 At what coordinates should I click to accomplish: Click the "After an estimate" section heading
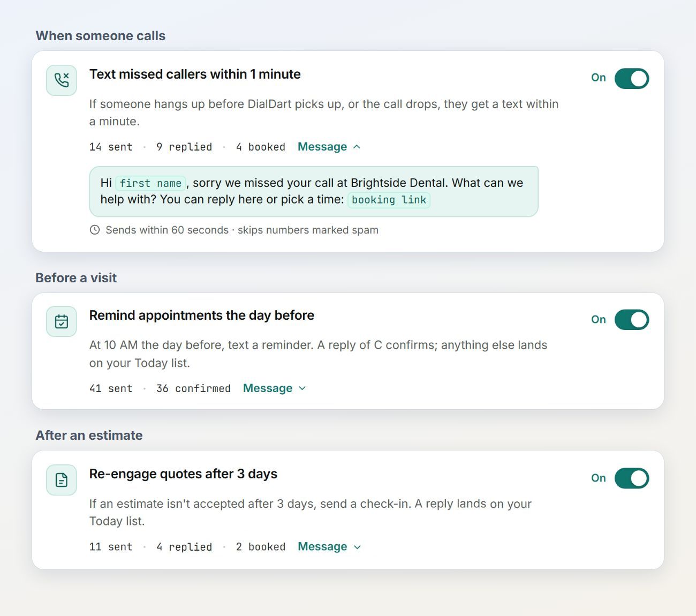click(89, 435)
